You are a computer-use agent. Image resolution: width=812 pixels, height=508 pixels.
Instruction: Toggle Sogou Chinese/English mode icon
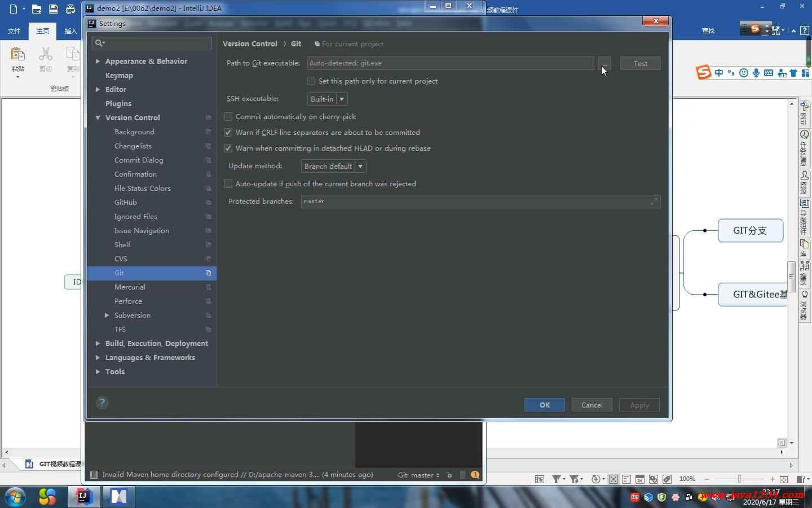point(719,73)
